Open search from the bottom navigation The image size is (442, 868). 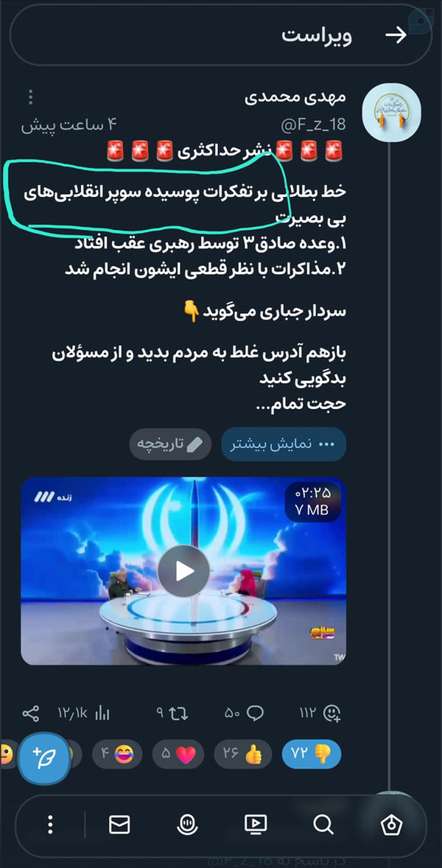tap(323, 825)
